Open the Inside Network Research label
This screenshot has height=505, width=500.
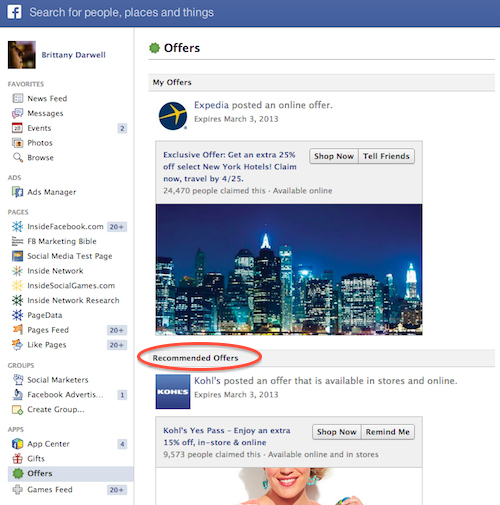[x=73, y=300]
